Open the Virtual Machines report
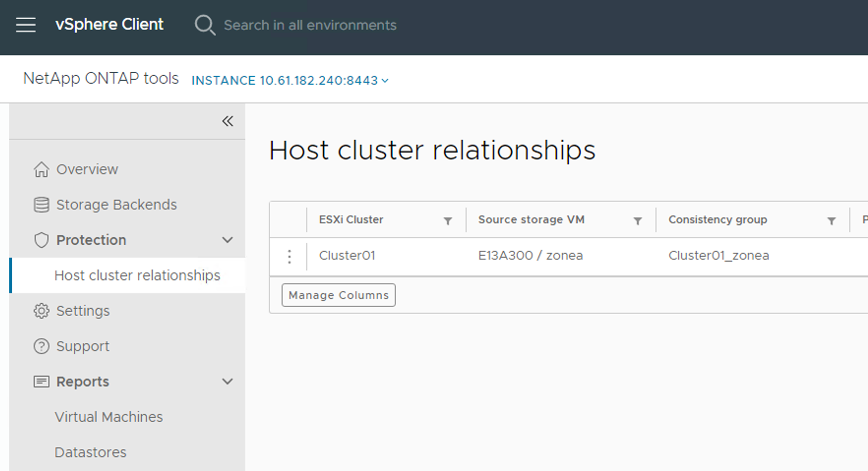The height and width of the screenshot is (471, 868). pyautogui.click(x=109, y=417)
